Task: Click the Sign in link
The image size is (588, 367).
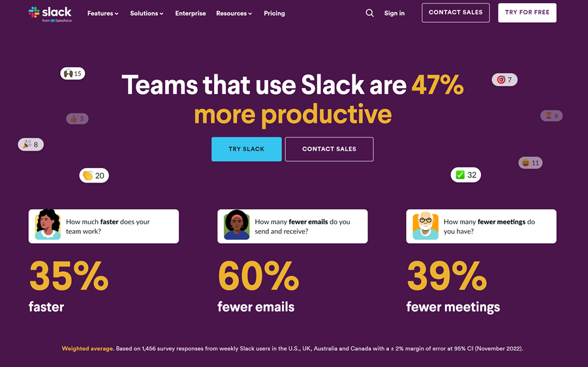Action: (x=394, y=13)
